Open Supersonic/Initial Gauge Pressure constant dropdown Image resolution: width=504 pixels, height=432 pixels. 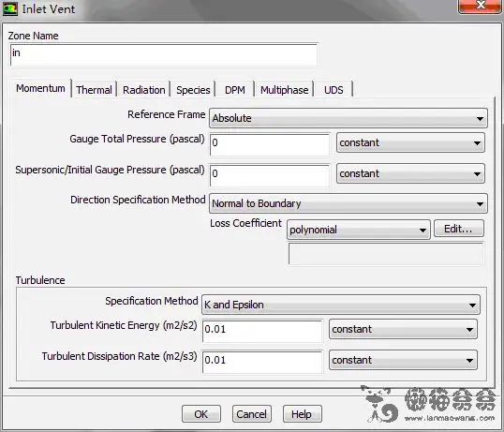(410, 173)
